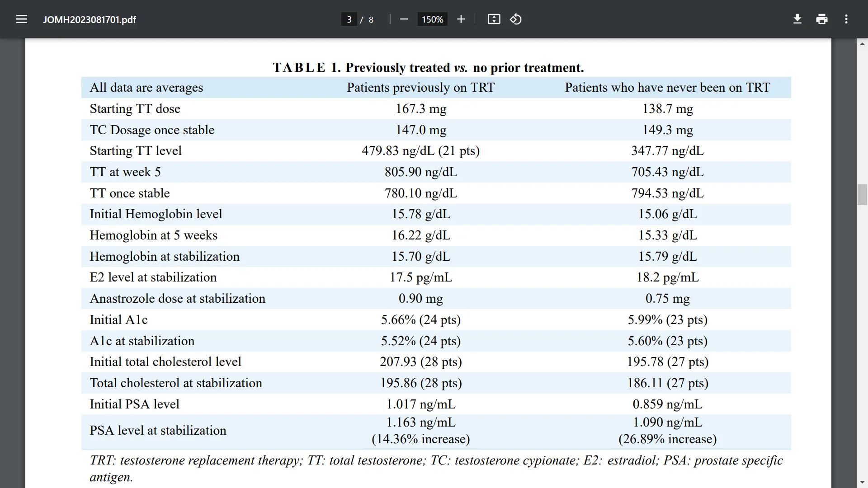Select the Table 1 title text
This screenshot has height=488, width=868.
[428, 67]
